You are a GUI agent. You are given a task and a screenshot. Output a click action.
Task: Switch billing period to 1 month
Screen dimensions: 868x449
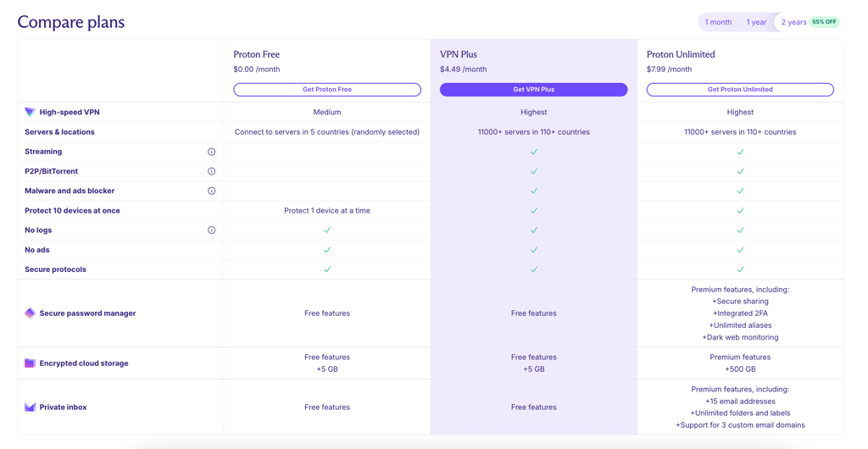pyautogui.click(x=718, y=22)
